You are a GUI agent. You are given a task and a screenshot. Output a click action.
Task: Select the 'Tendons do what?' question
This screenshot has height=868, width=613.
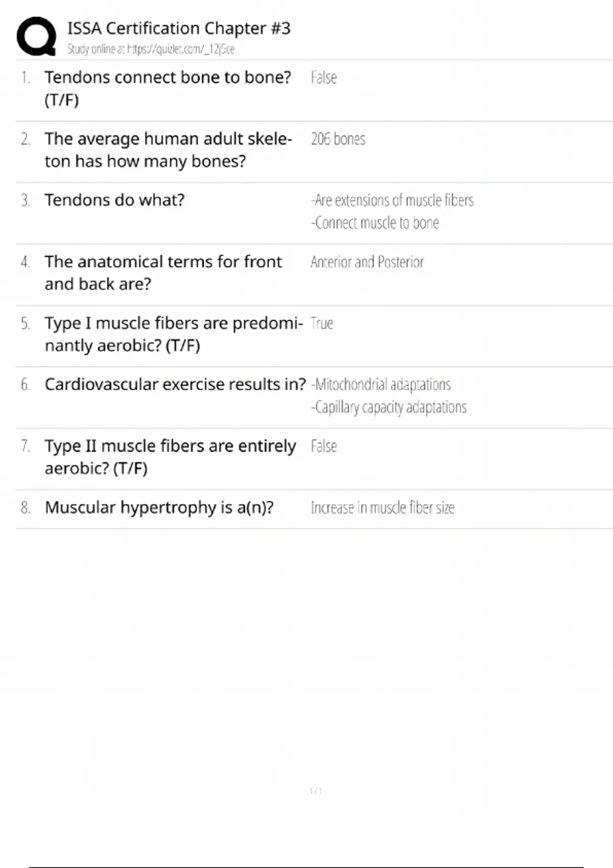point(114,200)
